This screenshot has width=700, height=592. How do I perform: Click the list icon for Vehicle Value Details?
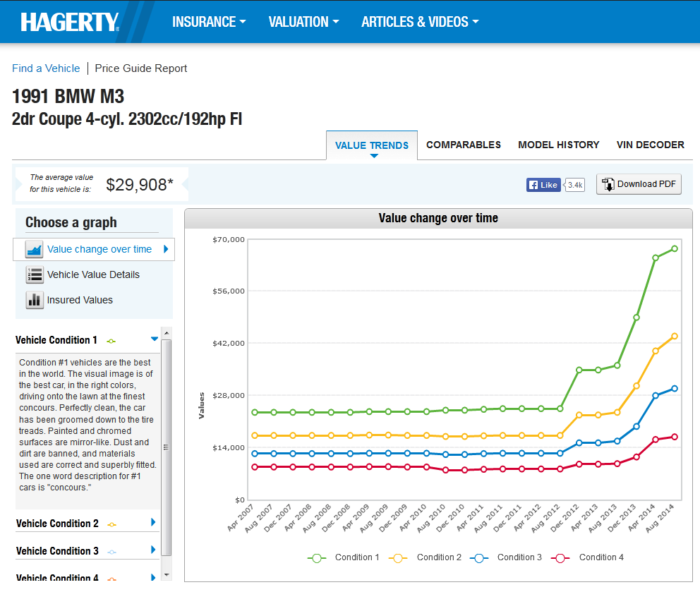35,274
